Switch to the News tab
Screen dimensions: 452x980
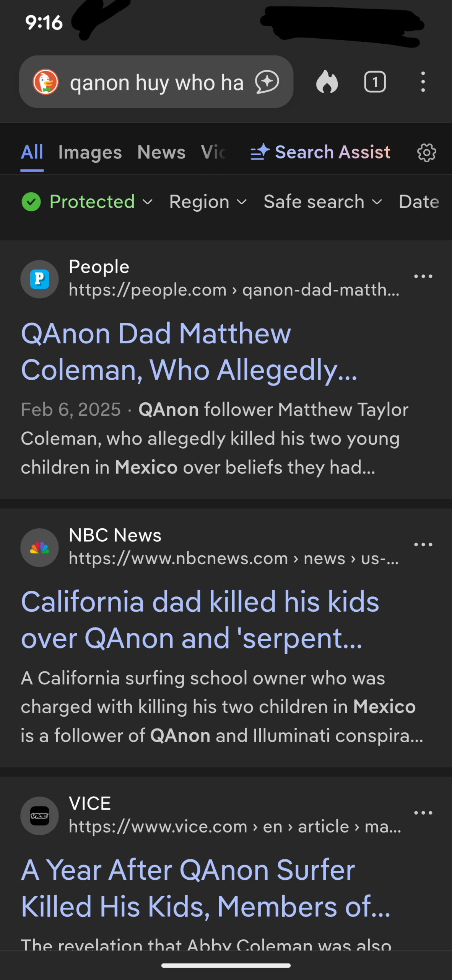click(161, 152)
